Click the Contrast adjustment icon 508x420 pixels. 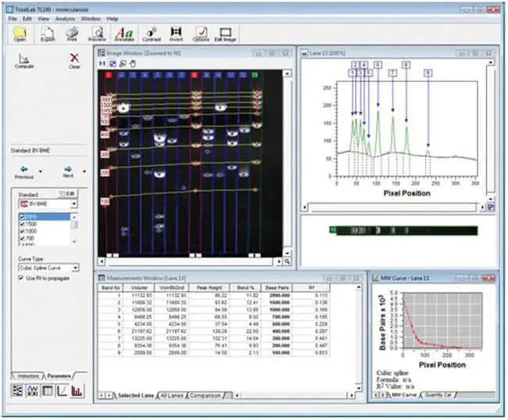(152, 32)
